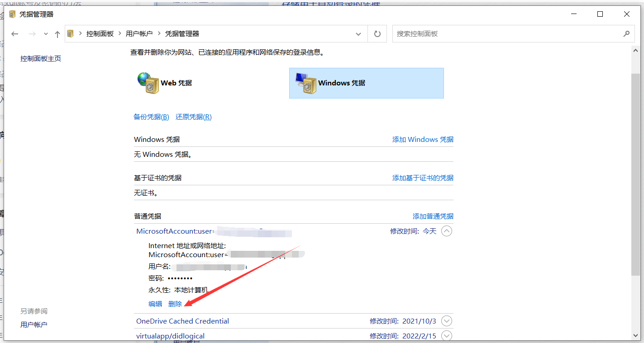This screenshot has width=644, height=343.
Task: Maximize the Credential Manager window
Action: 600,14
